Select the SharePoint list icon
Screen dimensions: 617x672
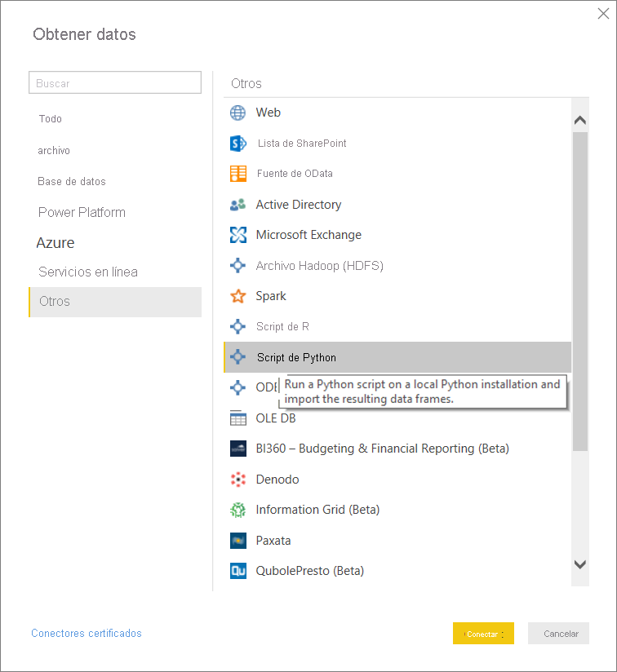point(237,144)
